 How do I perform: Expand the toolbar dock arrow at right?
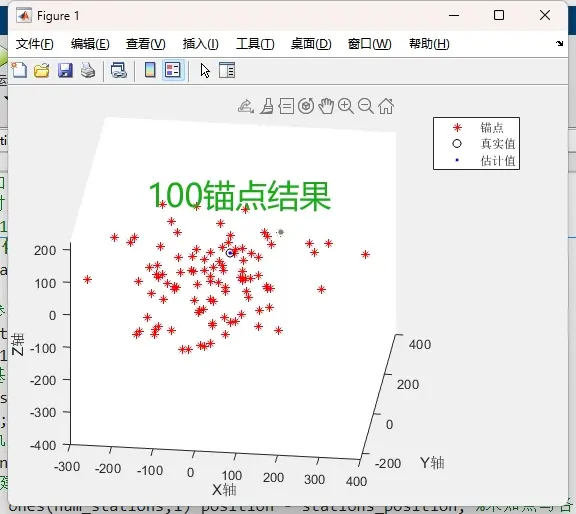click(x=559, y=44)
